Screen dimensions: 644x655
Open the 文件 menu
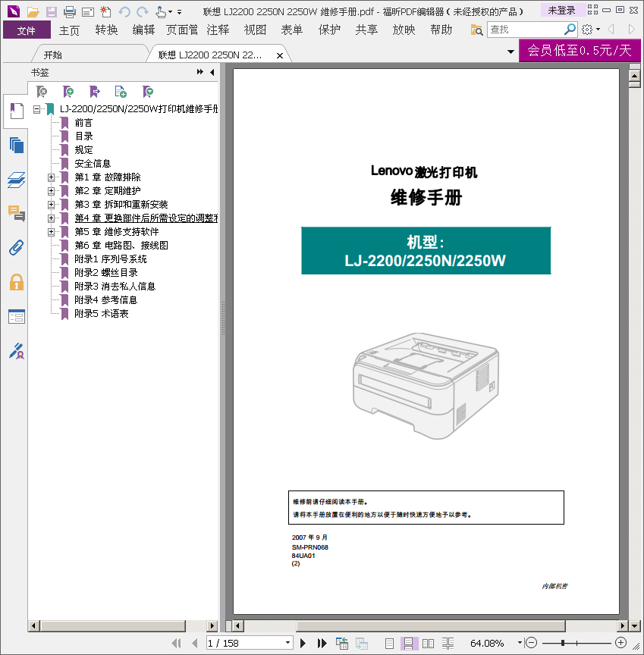point(27,30)
